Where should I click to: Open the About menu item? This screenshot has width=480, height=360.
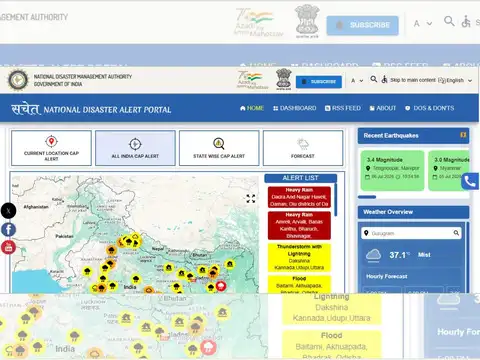pos(383,108)
